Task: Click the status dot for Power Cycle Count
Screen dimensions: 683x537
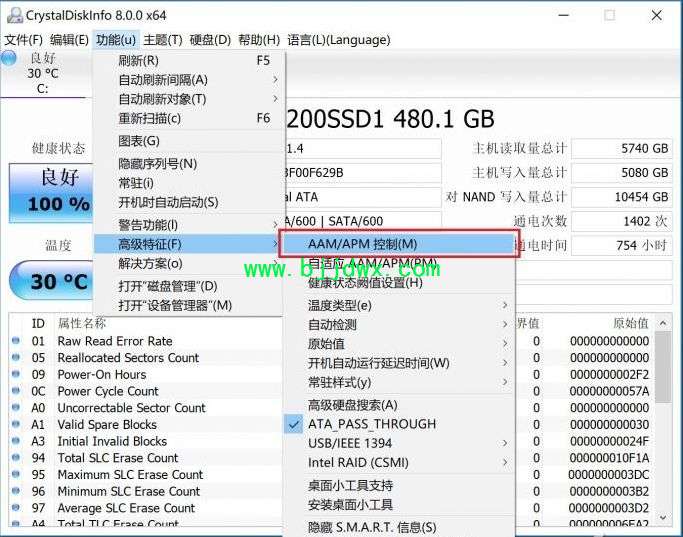Action: click(16, 391)
